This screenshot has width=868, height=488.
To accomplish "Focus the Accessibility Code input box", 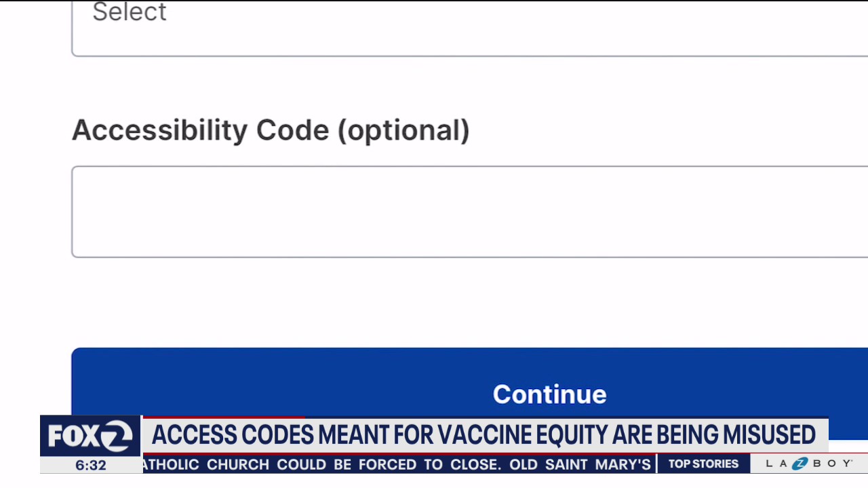I will [469, 211].
